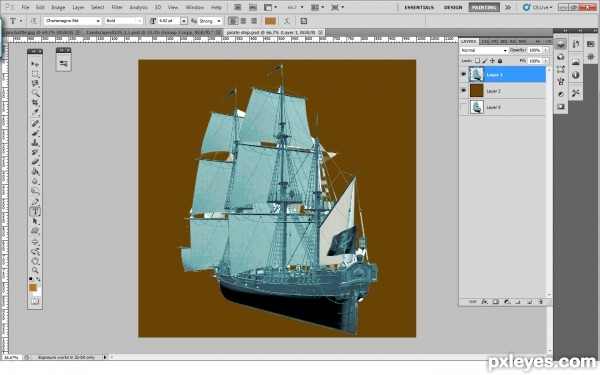Select the Paint Bucket tool
This screenshot has height=375, width=600.
click(x=35, y=171)
